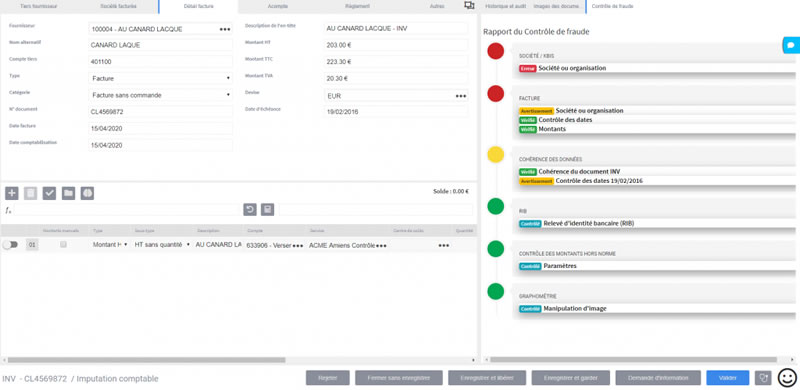The height and width of the screenshot is (390, 800).
Task: Toggle the switch on line 01
Action: coord(10,245)
